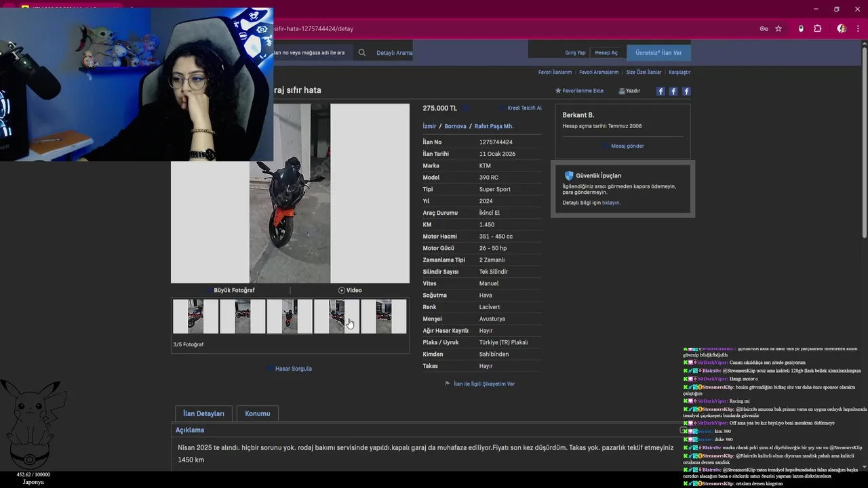The image size is (868, 488).
Task: Open Detaylı Arama advanced search
Action: (x=394, y=53)
